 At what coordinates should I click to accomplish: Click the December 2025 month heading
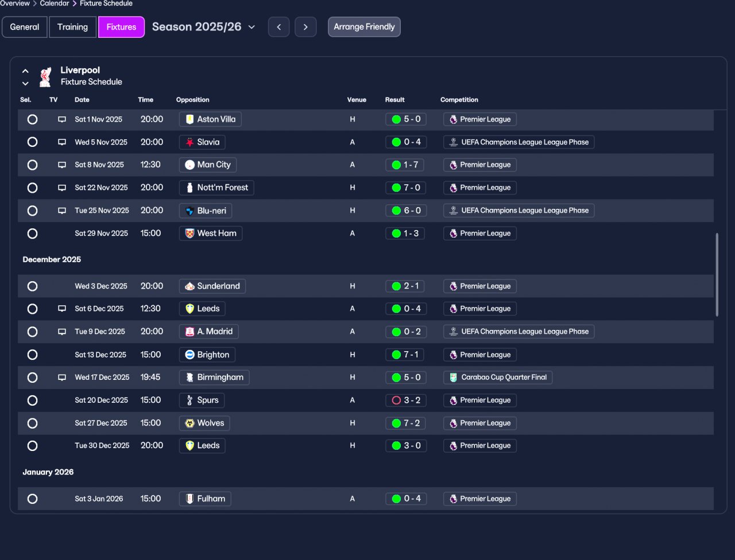pos(52,259)
